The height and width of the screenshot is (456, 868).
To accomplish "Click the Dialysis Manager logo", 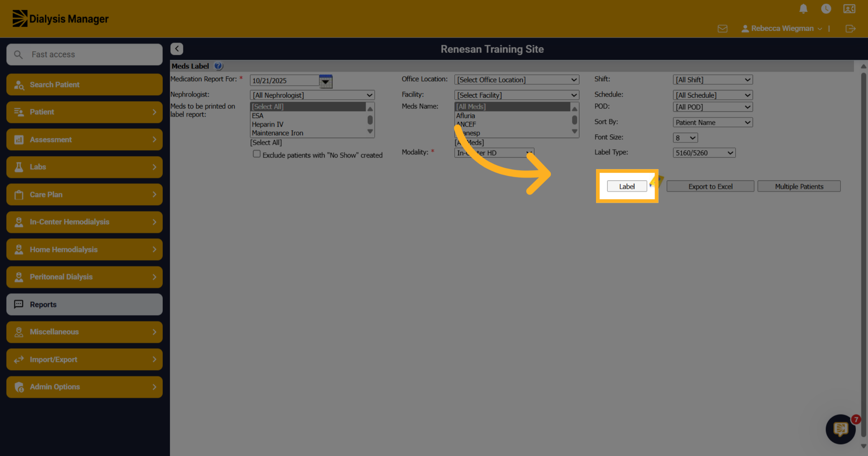I will 60,18.
